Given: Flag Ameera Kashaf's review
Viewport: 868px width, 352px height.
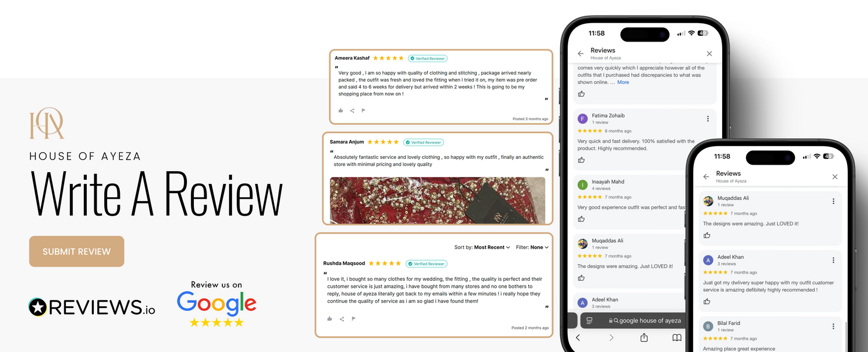Looking at the screenshot, I should tap(363, 110).
